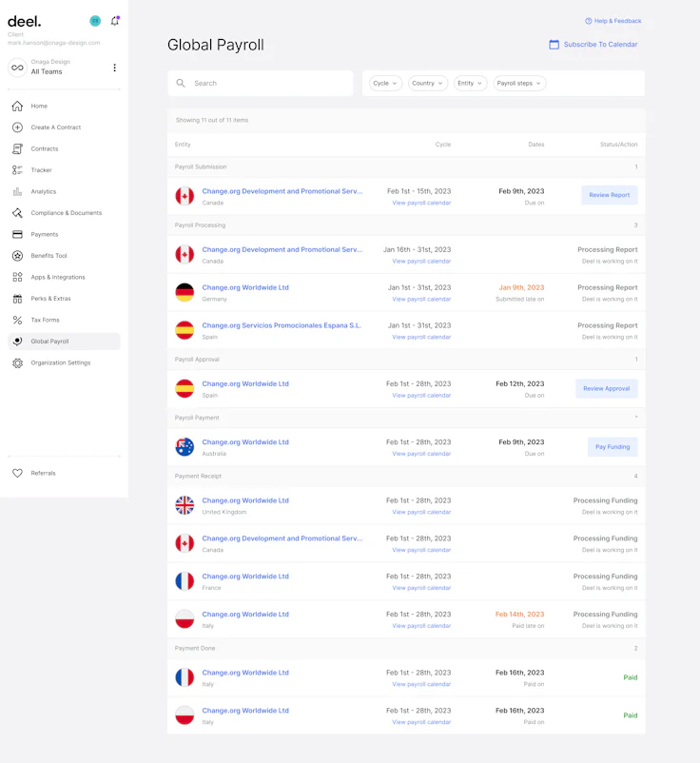700x763 pixels.
Task: Select the Payments icon
Action: pyautogui.click(x=16, y=234)
